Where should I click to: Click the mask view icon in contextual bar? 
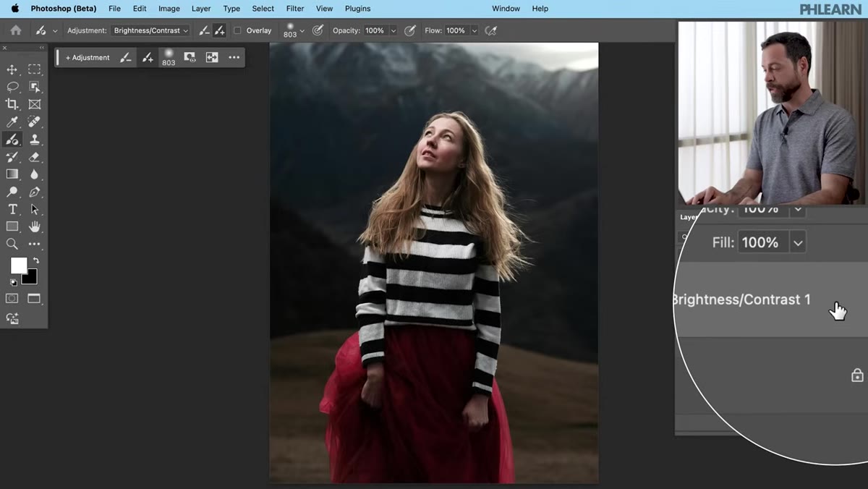click(x=190, y=58)
